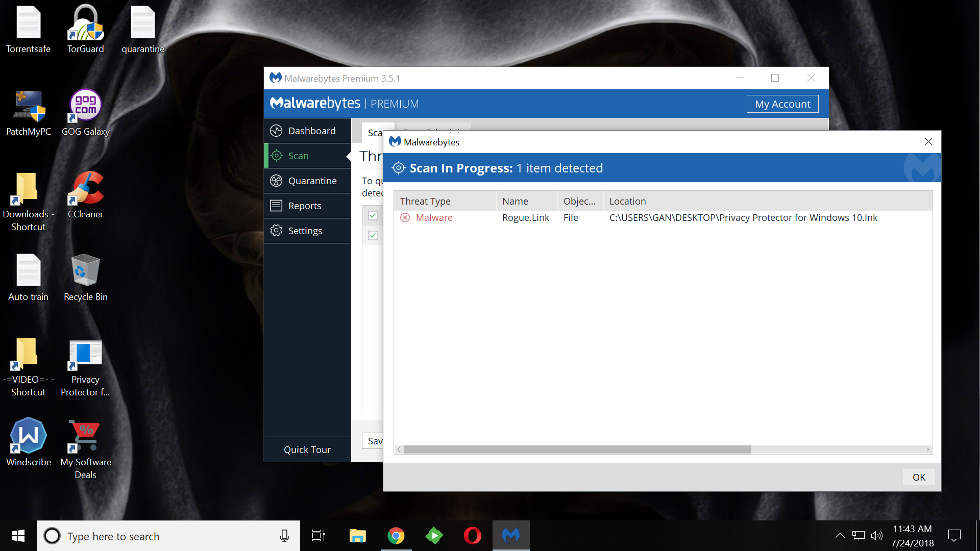The image size is (980, 551).
Task: Toggle the second threat checkbox
Action: pos(373,235)
